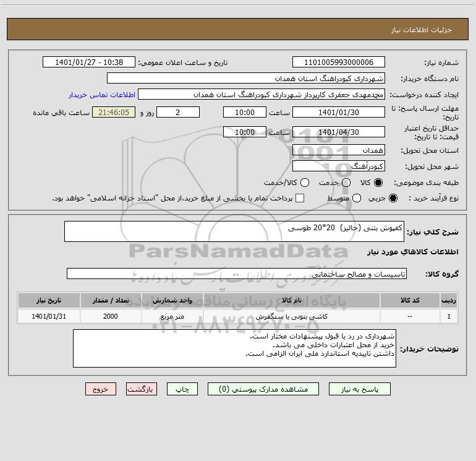Click the remaining days field showing 2
This screenshot has width=476, height=461.
(178, 112)
